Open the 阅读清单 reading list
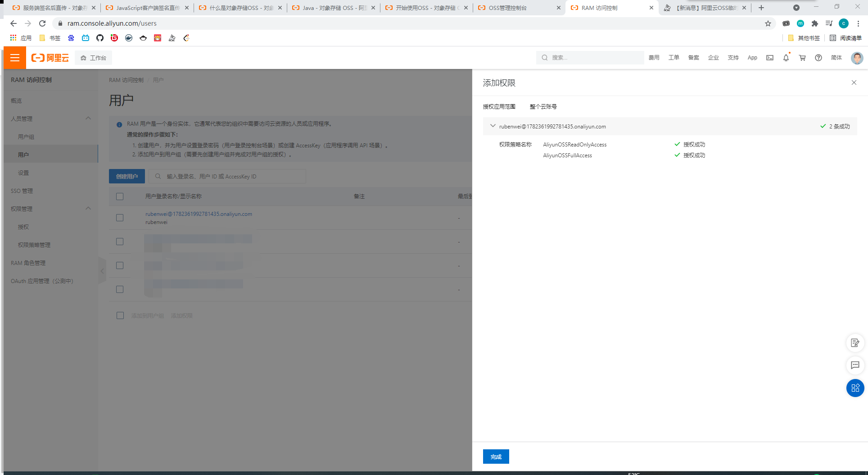Image resolution: width=868 pixels, height=475 pixels. [x=845, y=38]
